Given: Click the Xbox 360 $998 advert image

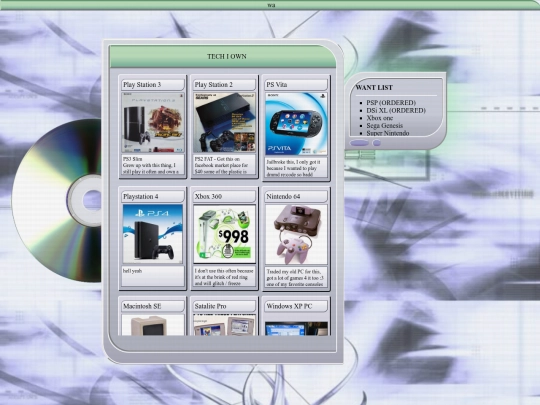Looking at the screenshot, I should (x=225, y=234).
